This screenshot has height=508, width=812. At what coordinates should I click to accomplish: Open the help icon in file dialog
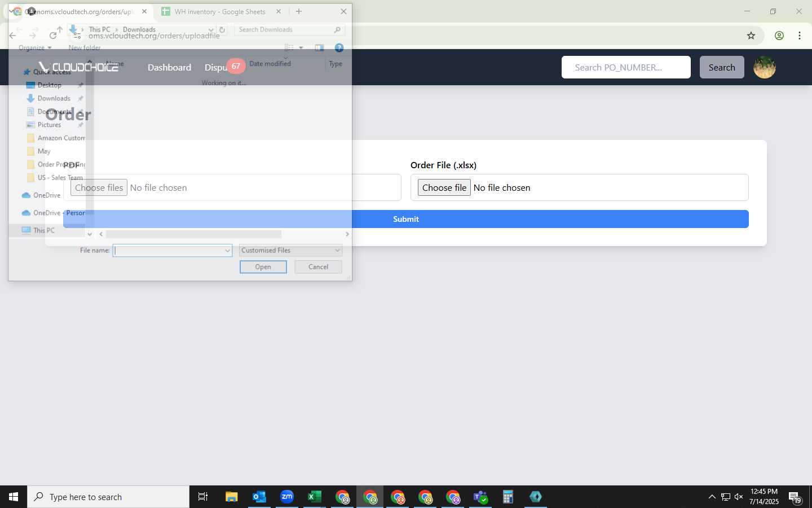[x=339, y=48]
